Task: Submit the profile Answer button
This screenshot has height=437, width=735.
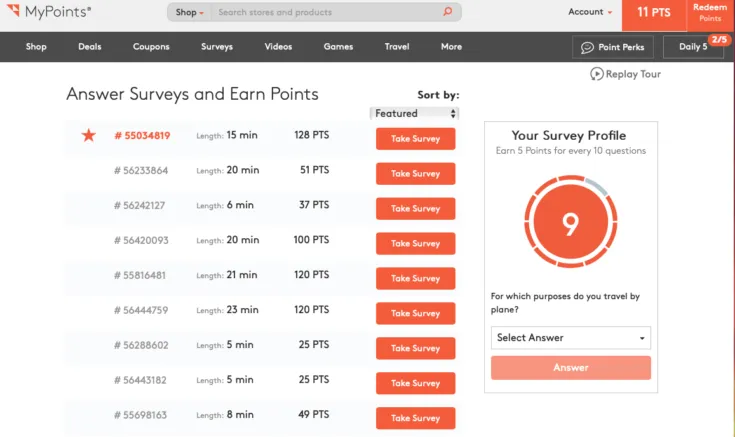Action: pyautogui.click(x=570, y=368)
